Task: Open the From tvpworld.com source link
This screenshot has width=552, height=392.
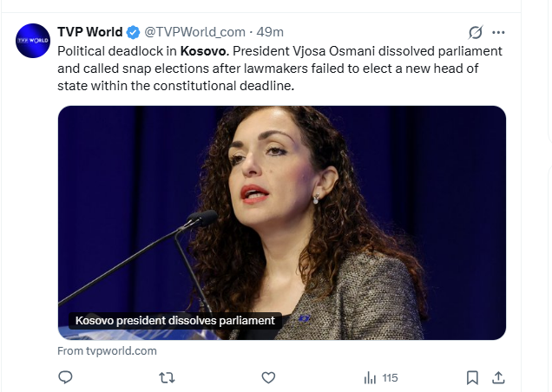Action: 107,350
